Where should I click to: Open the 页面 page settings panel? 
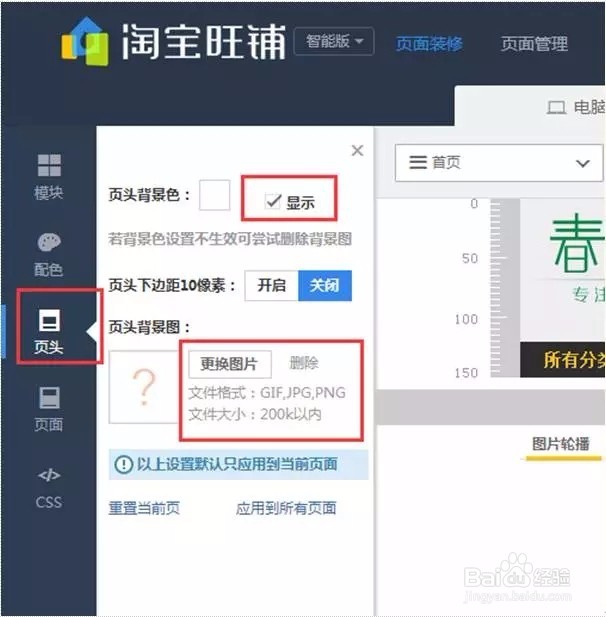tap(49, 409)
